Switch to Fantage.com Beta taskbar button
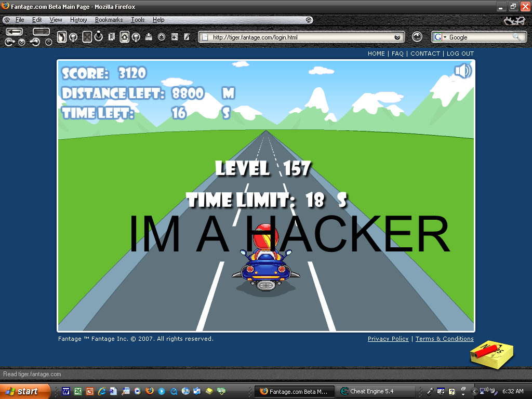The width and height of the screenshot is (532, 399). coord(295,392)
